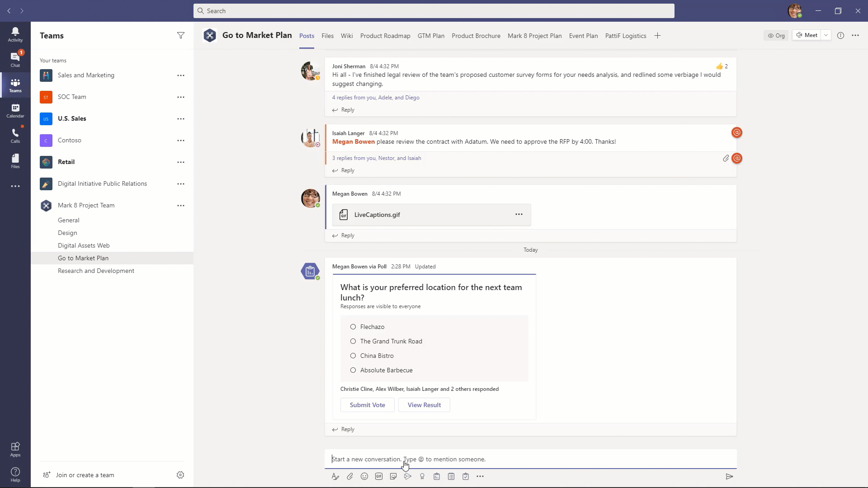The image size is (868, 488).
Task: Select Flechazo poll option
Action: (353, 327)
